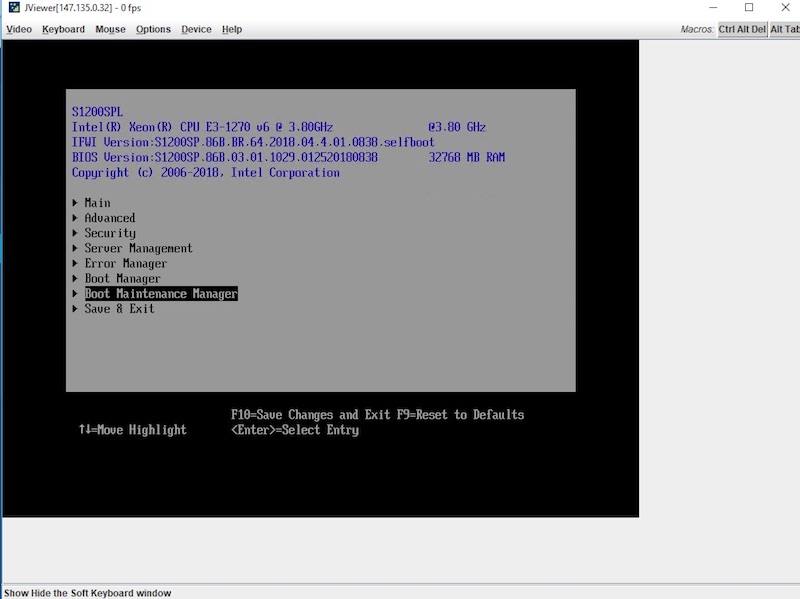Click the arrow beside Security
This screenshot has width=800, height=599.
tap(75, 233)
